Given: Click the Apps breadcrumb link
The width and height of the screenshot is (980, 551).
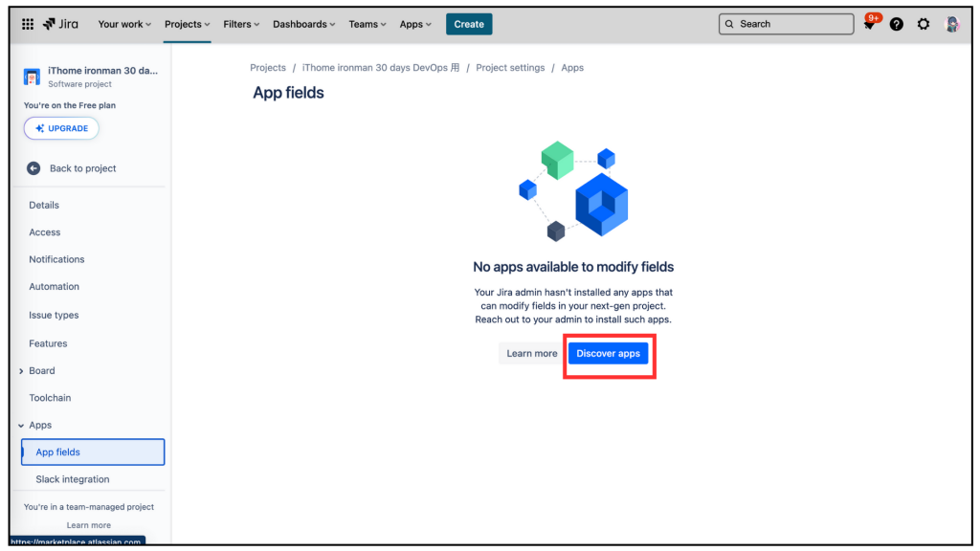Looking at the screenshot, I should (x=572, y=68).
